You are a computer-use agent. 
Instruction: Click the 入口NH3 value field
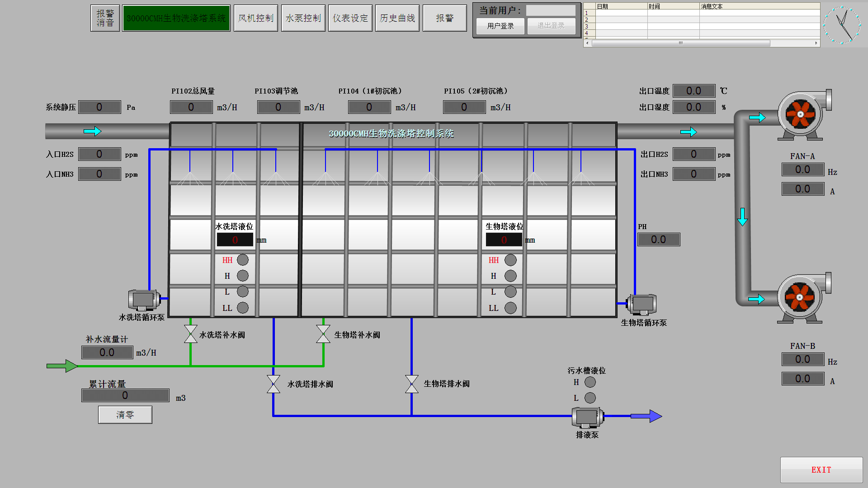pos(99,174)
